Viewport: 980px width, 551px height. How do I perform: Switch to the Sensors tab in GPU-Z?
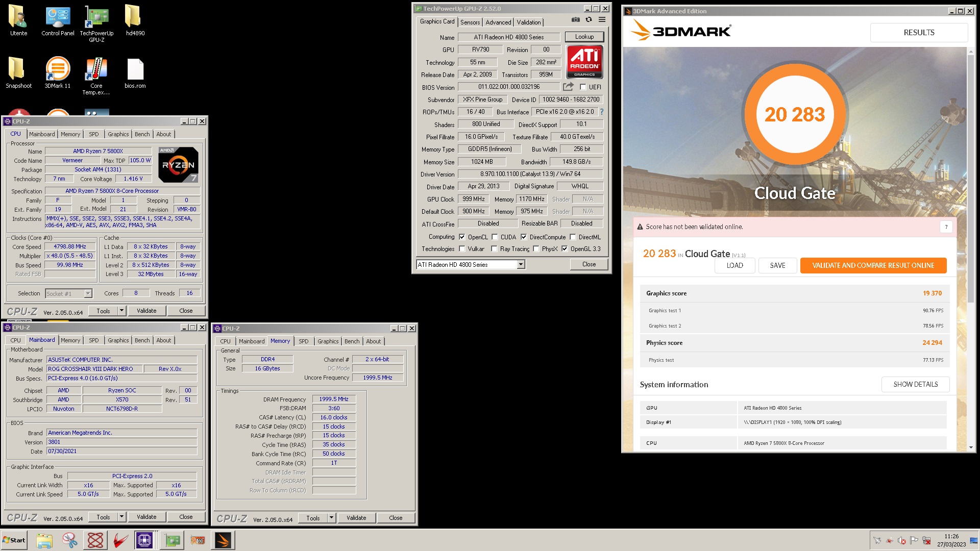pyautogui.click(x=470, y=22)
